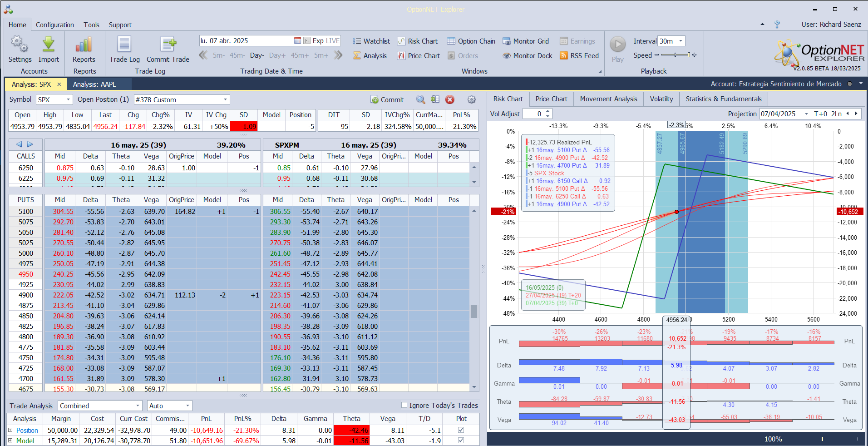Step projection forward with right arrow

pos(856,114)
